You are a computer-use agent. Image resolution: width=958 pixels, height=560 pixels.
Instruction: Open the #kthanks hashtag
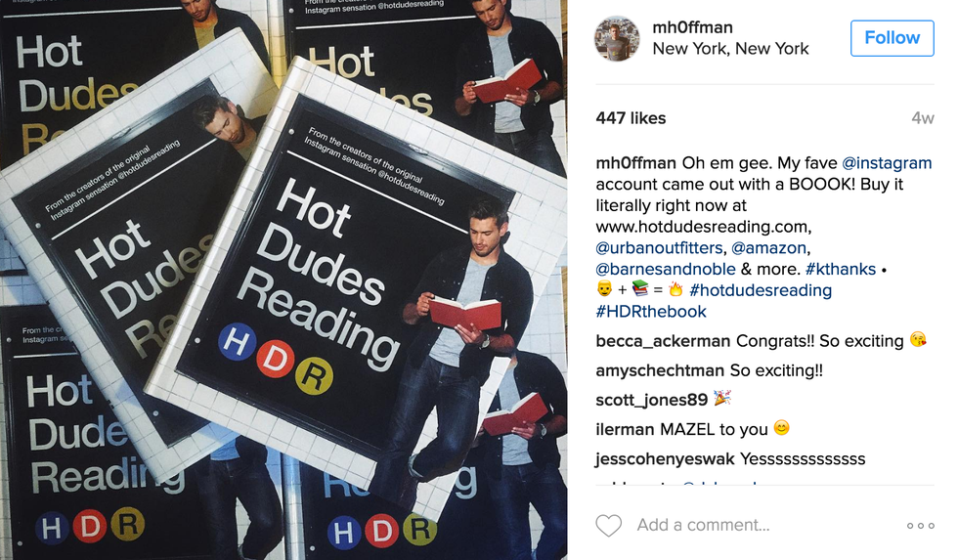tap(841, 270)
